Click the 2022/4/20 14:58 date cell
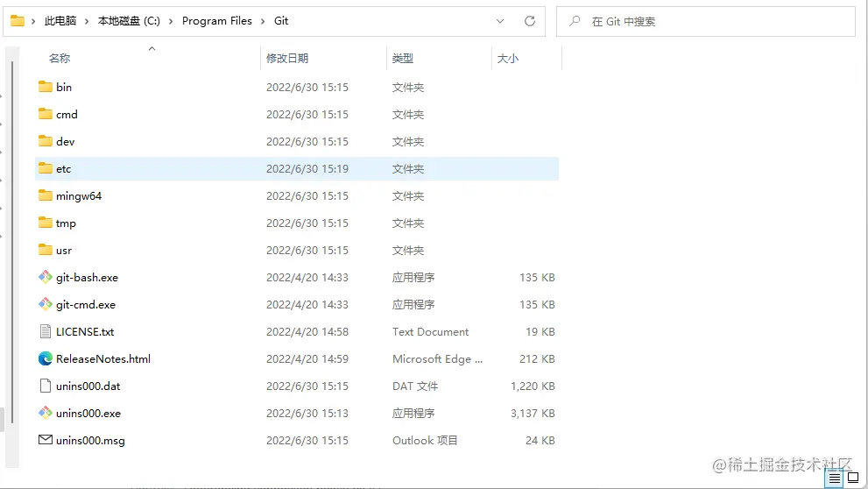Screen dimensions: 868x489 coord(307,331)
